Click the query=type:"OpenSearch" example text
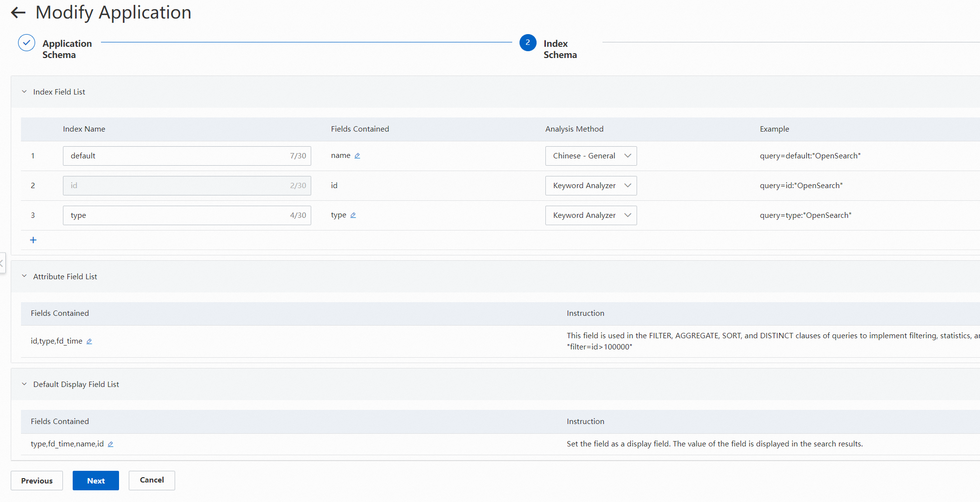This screenshot has width=980, height=502. coord(805,215)
